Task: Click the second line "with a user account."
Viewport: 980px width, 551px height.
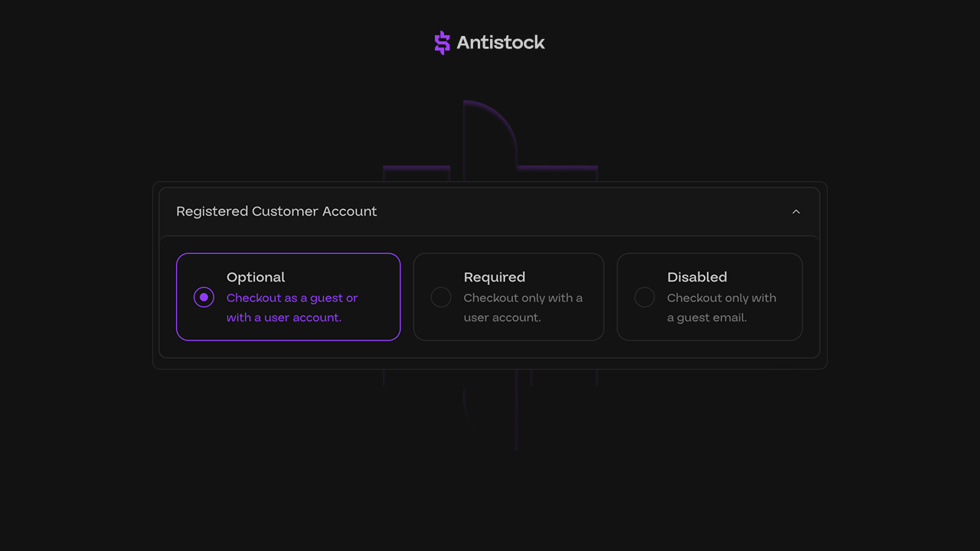Action: click(284, 318)
